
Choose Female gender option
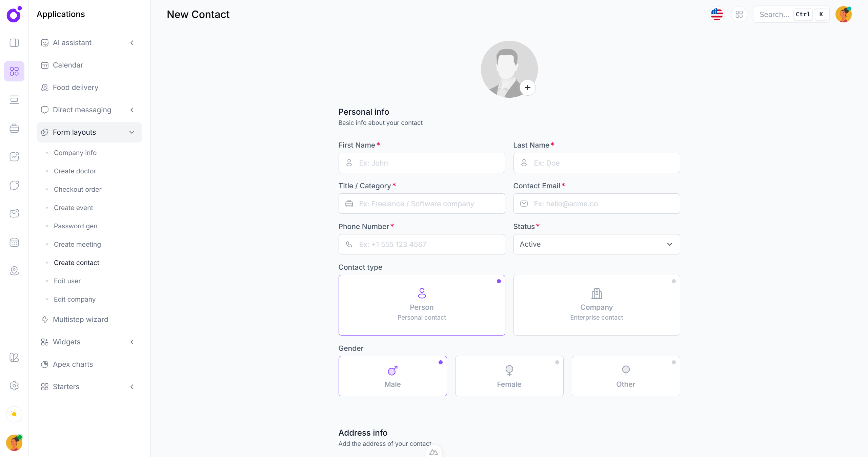(x=509, y=376)
